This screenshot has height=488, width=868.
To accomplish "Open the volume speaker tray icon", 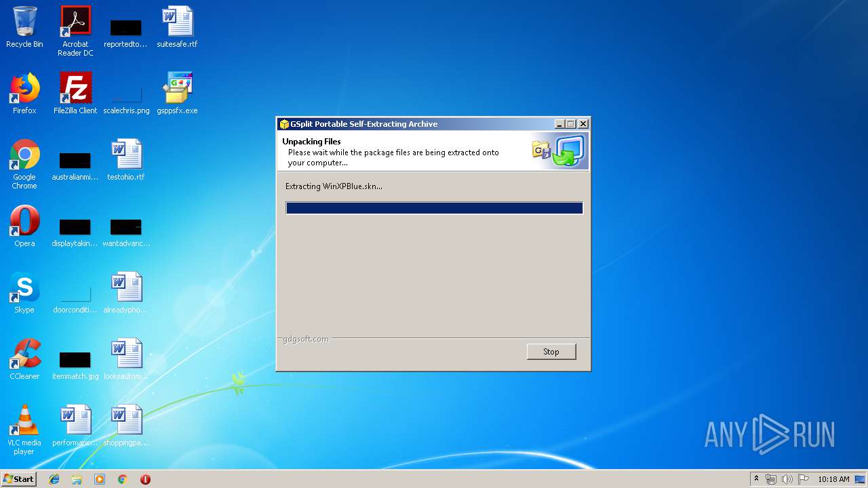I will tap(787, 479).
